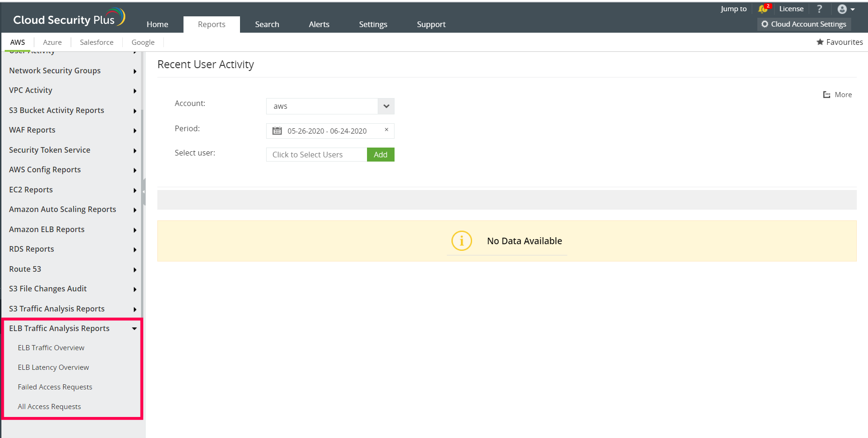Clear the selected date range with the x
868x438 pixels.
point(386,129)
